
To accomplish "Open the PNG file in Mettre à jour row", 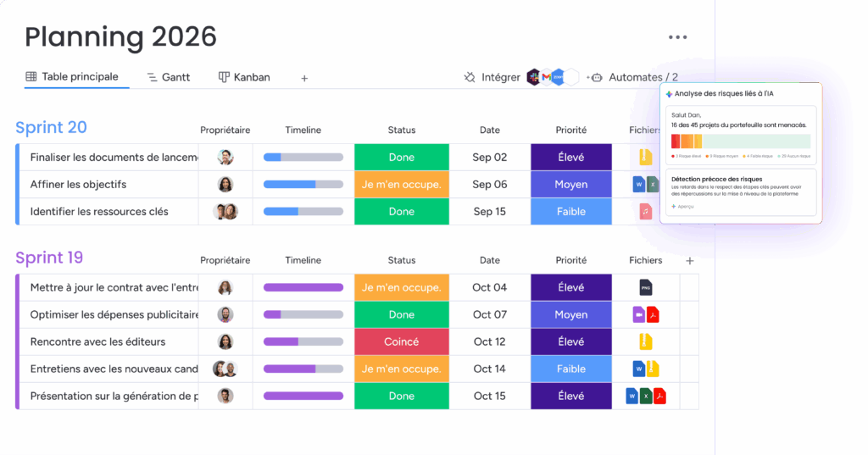I will (645, 287).
